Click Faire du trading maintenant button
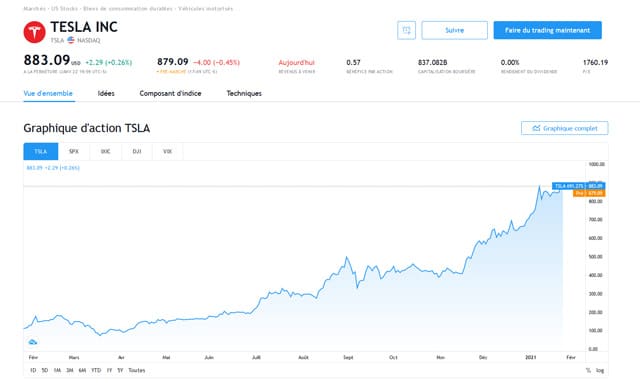Viewport: 640px width, 383px height. [x=547, y=30]
